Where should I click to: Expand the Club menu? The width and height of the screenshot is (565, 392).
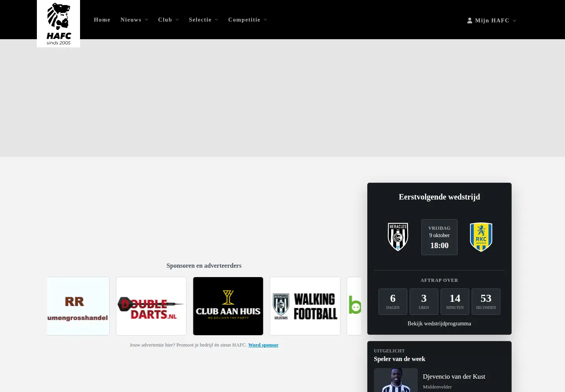pos(169,20)
